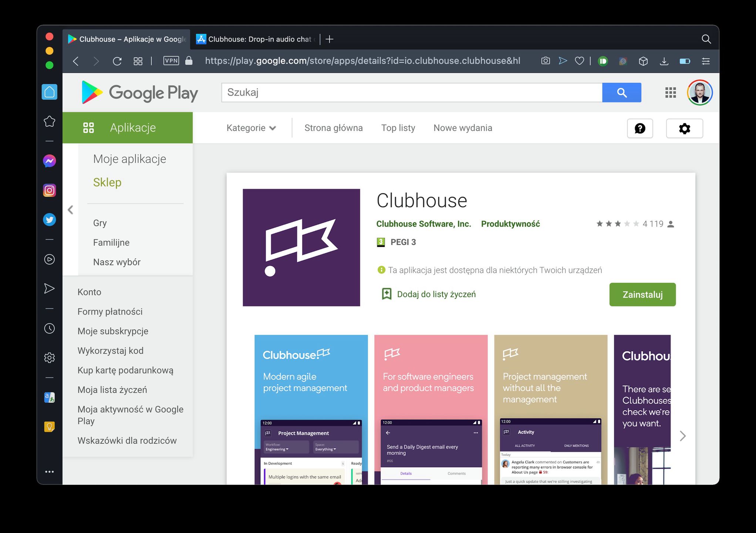Click the Google Play logo
Screen dimensions: 756x533
[x=140, y=92]
